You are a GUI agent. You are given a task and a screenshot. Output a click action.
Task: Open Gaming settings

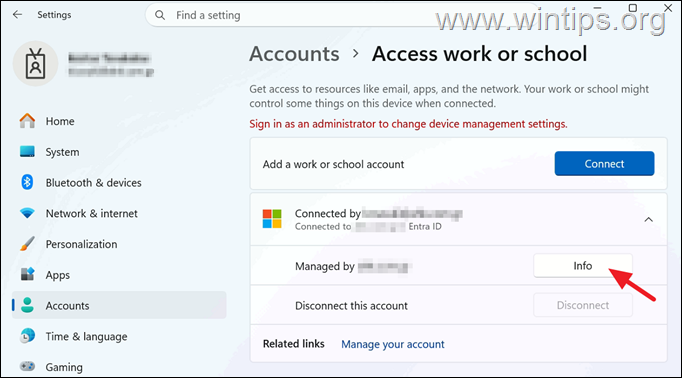pos(119,367)
